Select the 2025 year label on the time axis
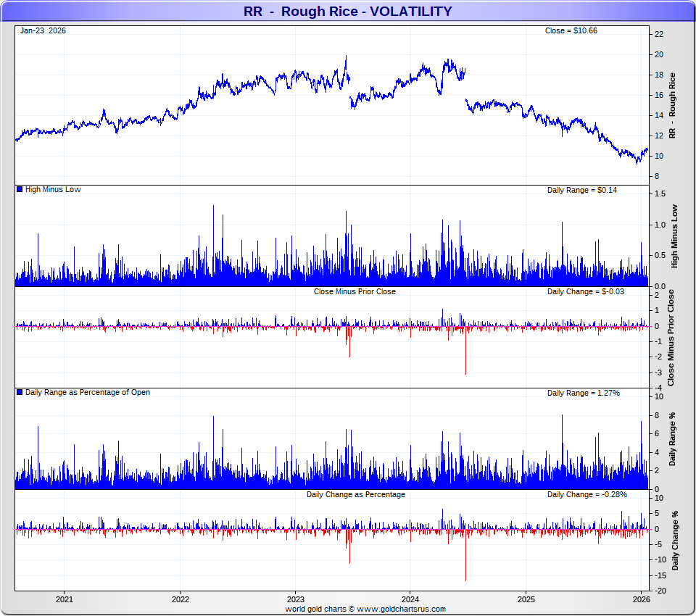Screen dimensions: 696x616 coord(526,599)
